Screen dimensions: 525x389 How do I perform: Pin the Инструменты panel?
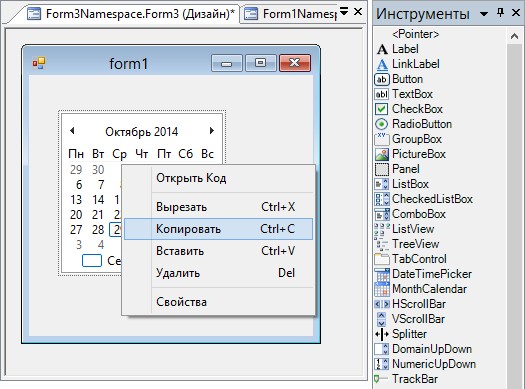point(501,13)
